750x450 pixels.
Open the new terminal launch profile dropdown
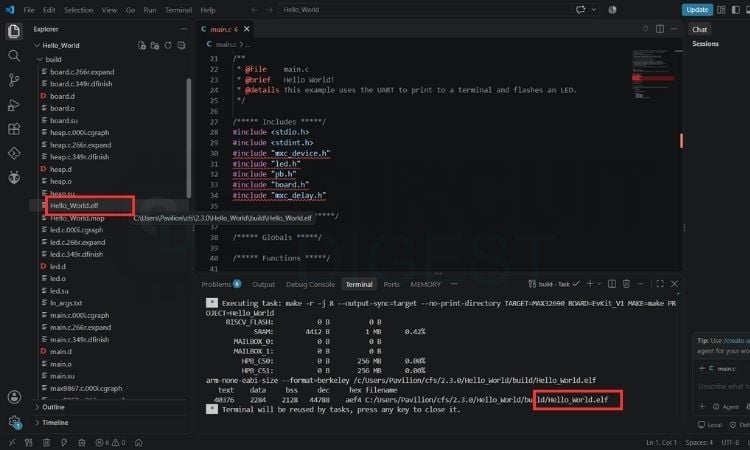pos(599,284)
